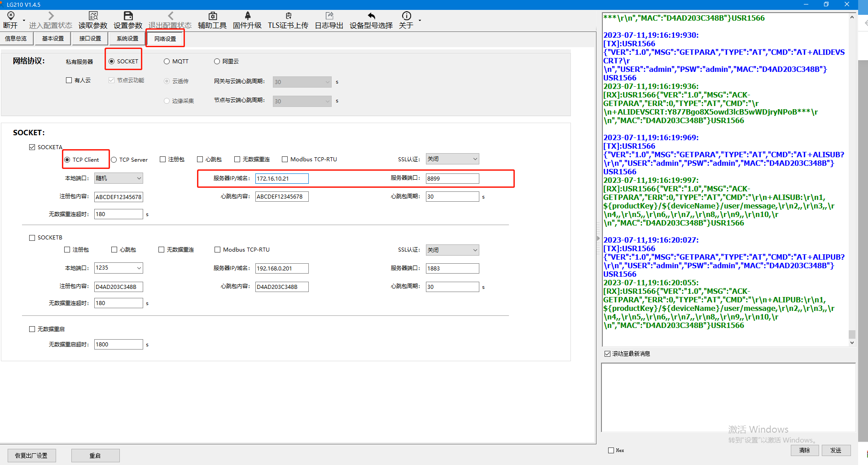Select the SOCKET protocol radio button
Viewport: 868px width, 465px height.
tap(112, 62)
